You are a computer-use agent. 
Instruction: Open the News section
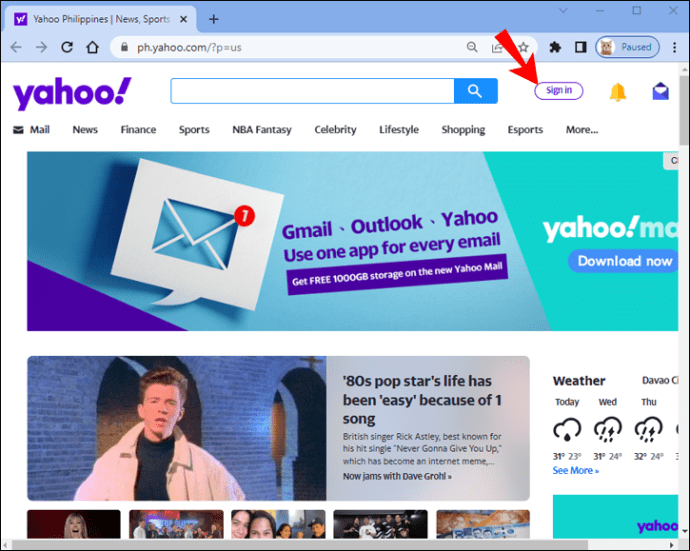pyautogui.click(x=85, y=130)
